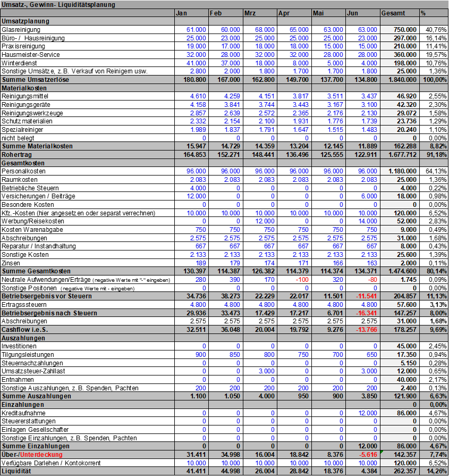Click the negative June value -11.541
The height and width of the screenshot is (476, 449).
[362, 296]
